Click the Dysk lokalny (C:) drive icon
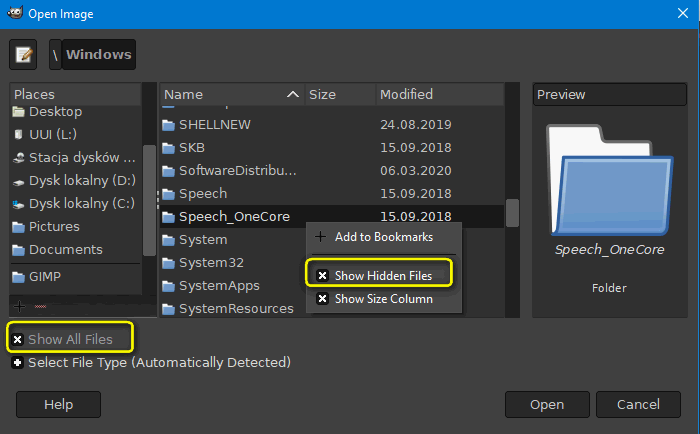Image resolution: width=700 pixels, height=434 pixels. 18,204
